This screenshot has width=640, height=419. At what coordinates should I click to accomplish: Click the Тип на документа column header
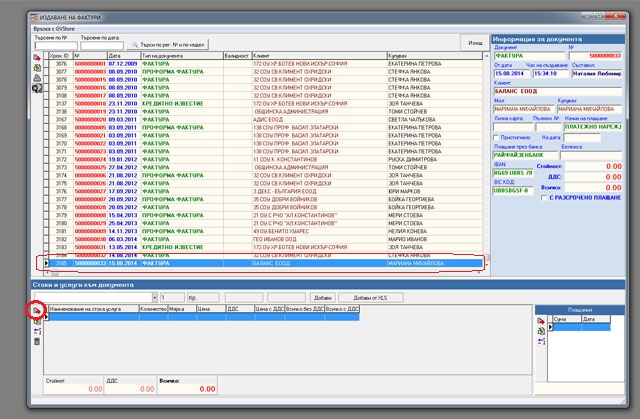point(182,55)
